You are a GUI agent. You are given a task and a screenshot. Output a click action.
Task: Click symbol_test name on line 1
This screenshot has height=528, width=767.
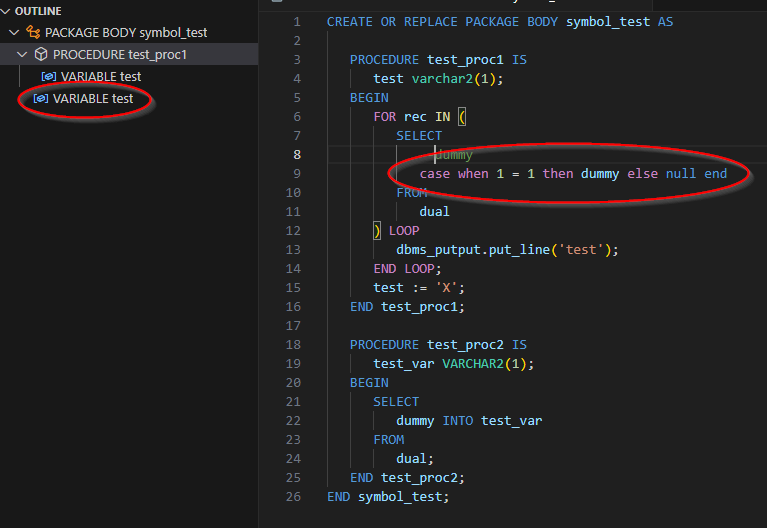(x=608, y=22)
